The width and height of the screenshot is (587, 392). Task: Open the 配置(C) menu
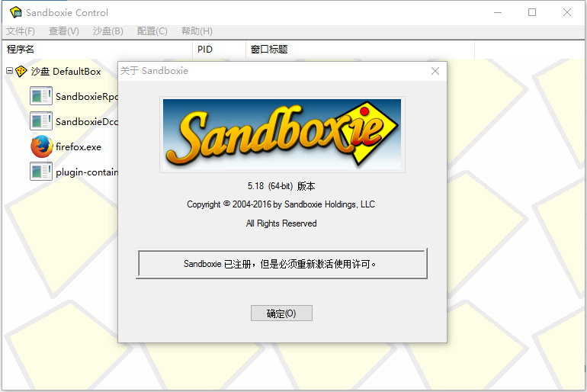click(x=152, y=31)
